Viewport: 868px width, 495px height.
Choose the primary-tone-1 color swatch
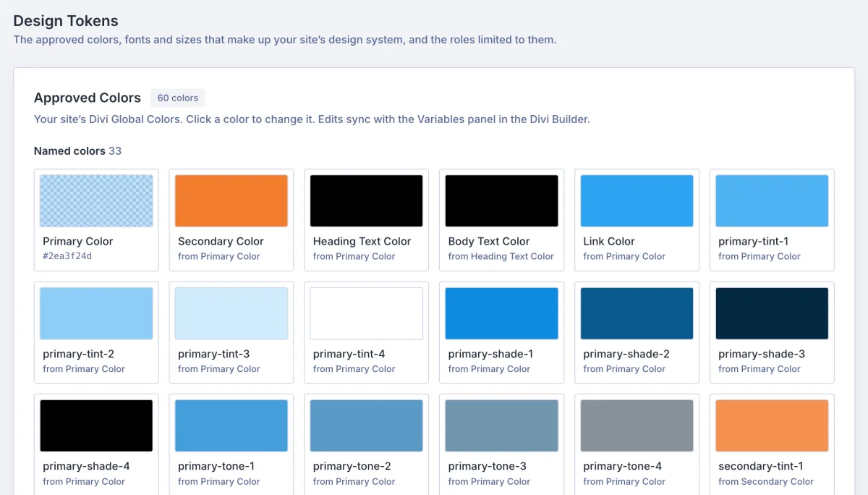(231, 426)
